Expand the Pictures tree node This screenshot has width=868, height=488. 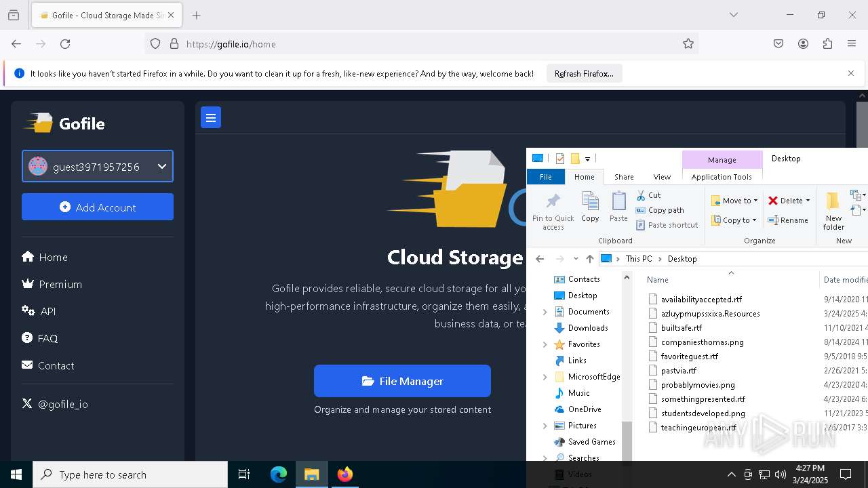coord(545,426)
